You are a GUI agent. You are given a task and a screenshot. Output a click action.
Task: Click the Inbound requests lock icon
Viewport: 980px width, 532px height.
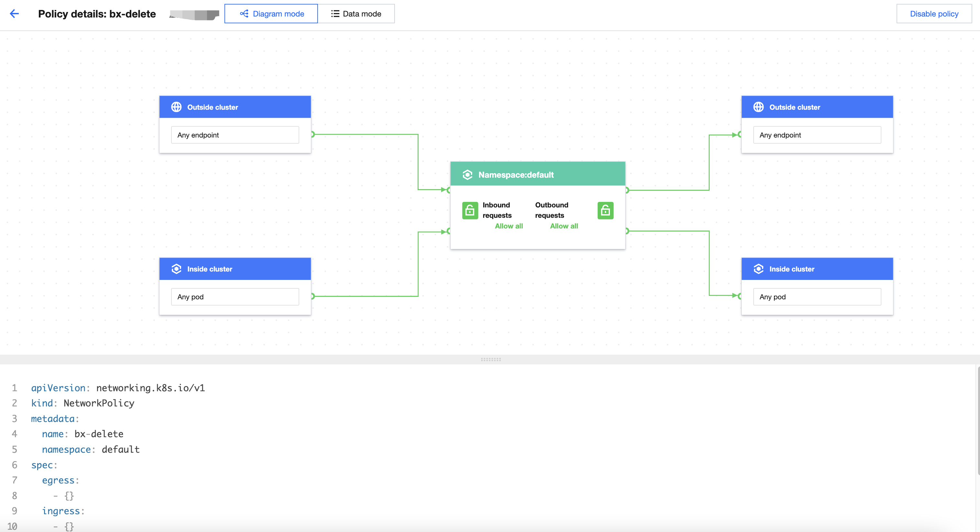470,210
